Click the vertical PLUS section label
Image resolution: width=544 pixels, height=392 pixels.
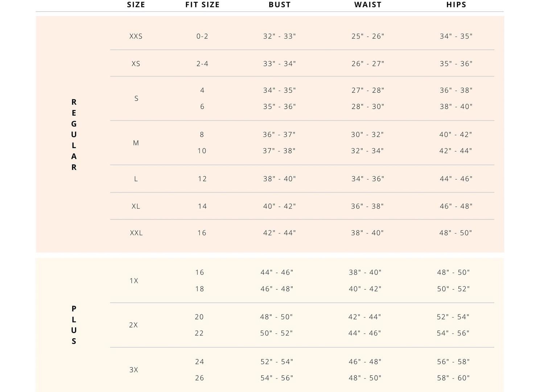click(x=74, y=325)
